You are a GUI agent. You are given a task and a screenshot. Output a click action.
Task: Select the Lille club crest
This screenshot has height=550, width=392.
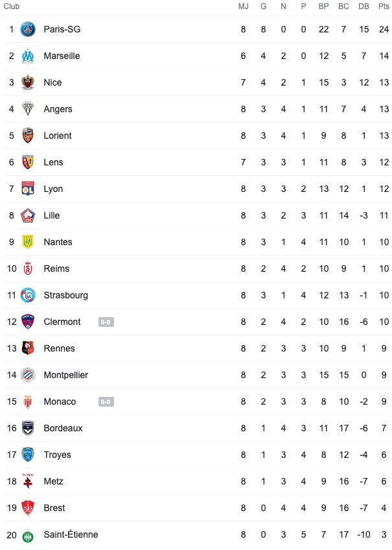tap(28, 215)
